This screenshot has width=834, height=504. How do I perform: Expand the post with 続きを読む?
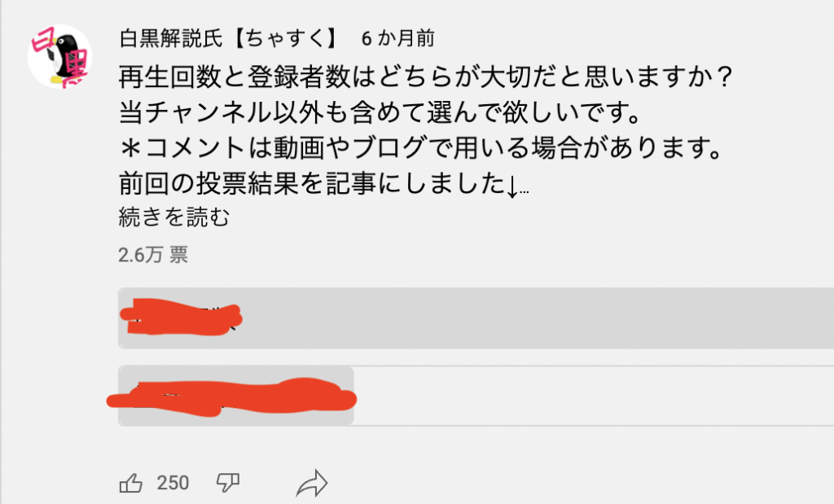click(174, 217)
